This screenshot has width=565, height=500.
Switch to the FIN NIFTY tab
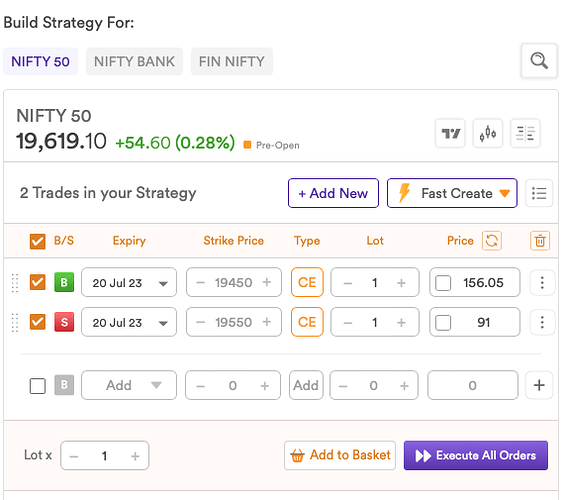click(x=232, y=61)
